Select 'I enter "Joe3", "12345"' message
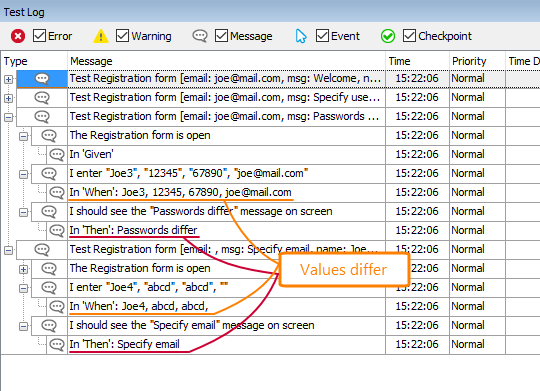The height and width of the screenshot is (391, 540). pyautogui.click(x=189, y=173)
